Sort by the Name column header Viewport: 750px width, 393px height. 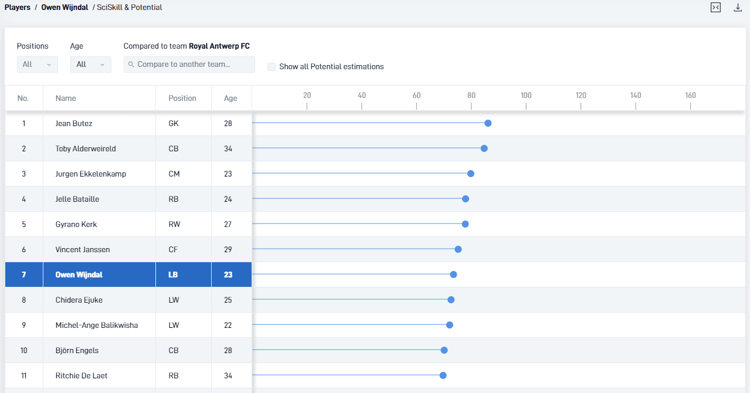66,98
